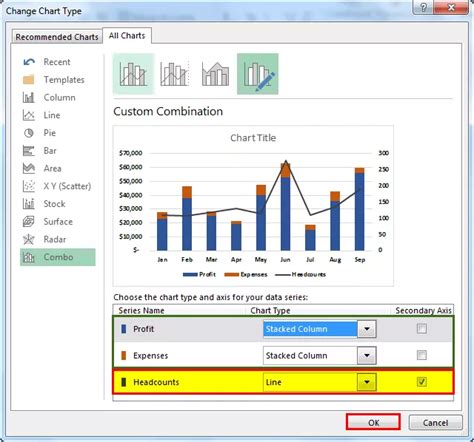Viewport: 474px width, 442px height.
Task: Open the Expenses chart type dropdown arrow
Action: [x=367, y=355]
